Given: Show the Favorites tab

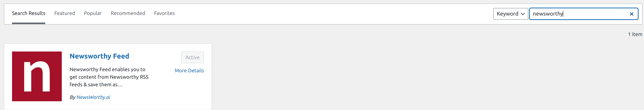Looking at the screenshot, I should pos(164,13).
